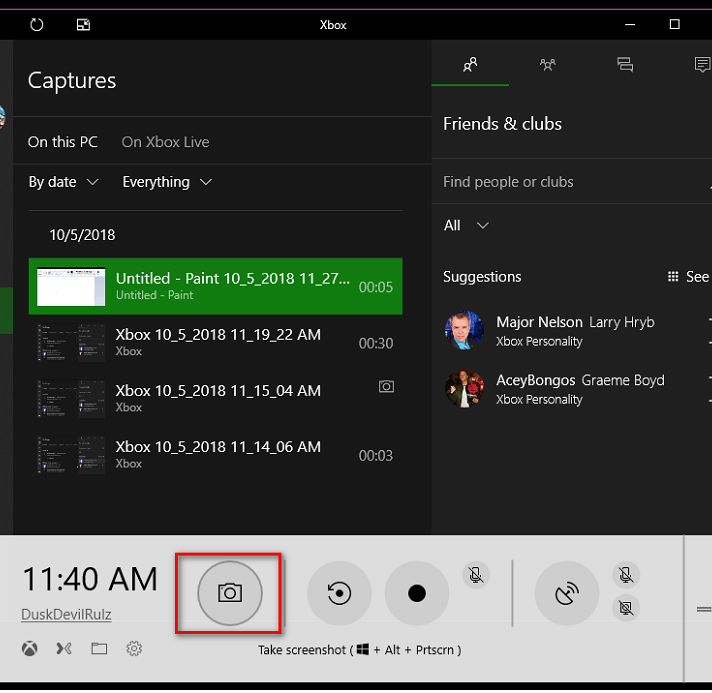
Task: Select Untitled - Paint capture entry
Action: click(215, 287)
